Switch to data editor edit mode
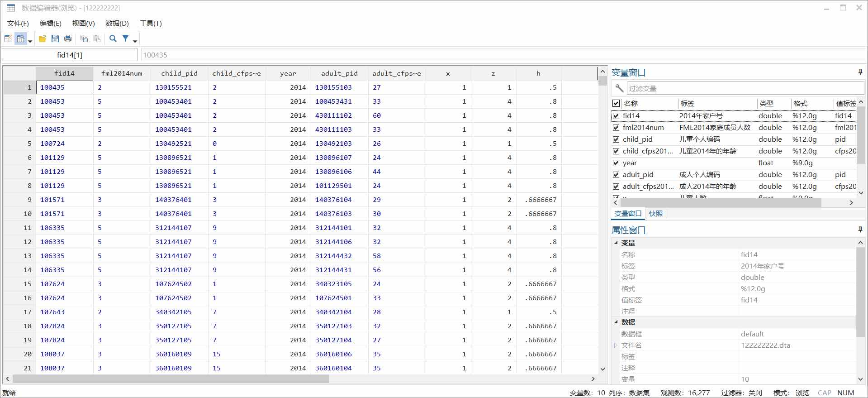This screenshot has width=868, height=398. click(x=8, y=39)
